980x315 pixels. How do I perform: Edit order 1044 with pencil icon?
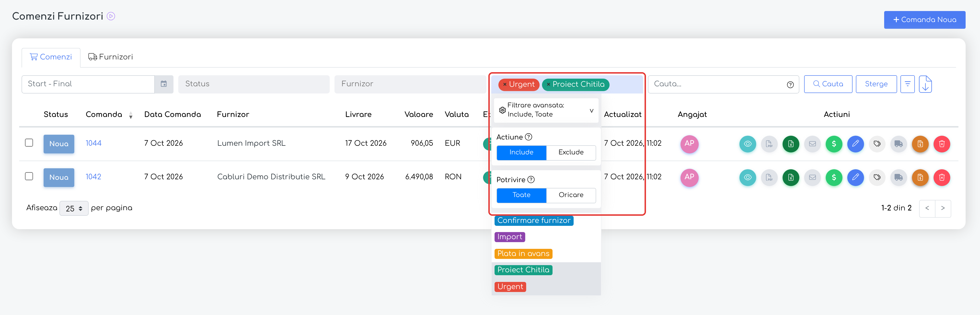pos(856,144)
